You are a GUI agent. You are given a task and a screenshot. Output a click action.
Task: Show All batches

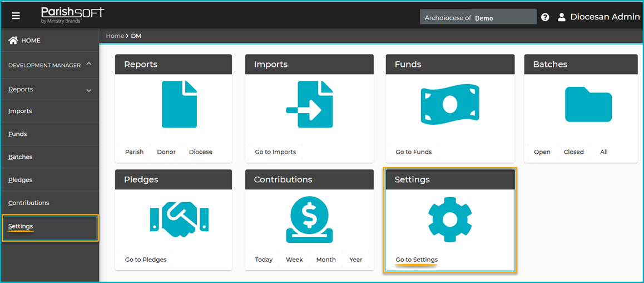604,152
